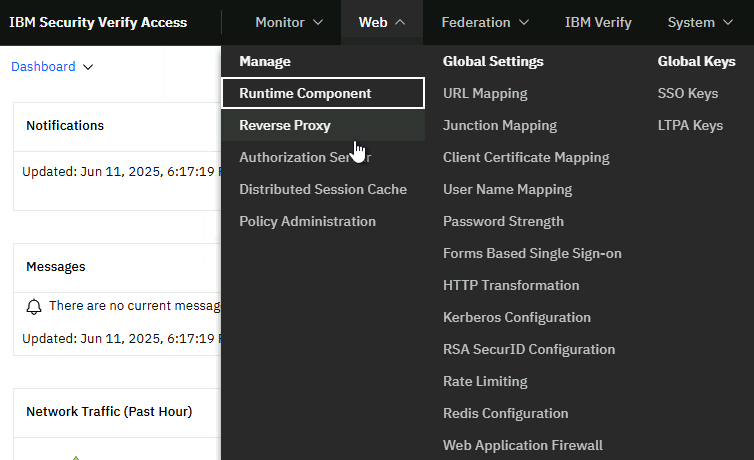Open Kerberos Configuration

[x=516, y=317]
